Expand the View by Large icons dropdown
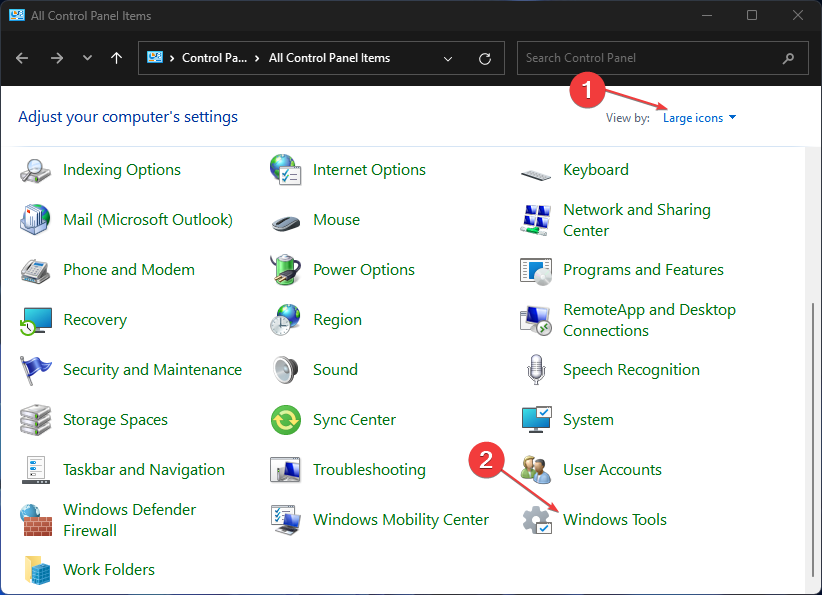Image resolution: width=822 pixels, height=595 pixels. click(699, 118)
